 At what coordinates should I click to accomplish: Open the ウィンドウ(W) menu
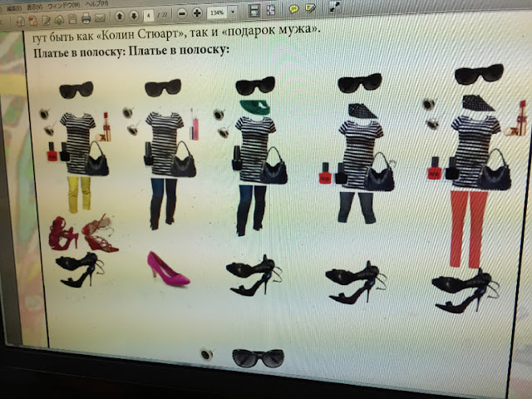63,6
